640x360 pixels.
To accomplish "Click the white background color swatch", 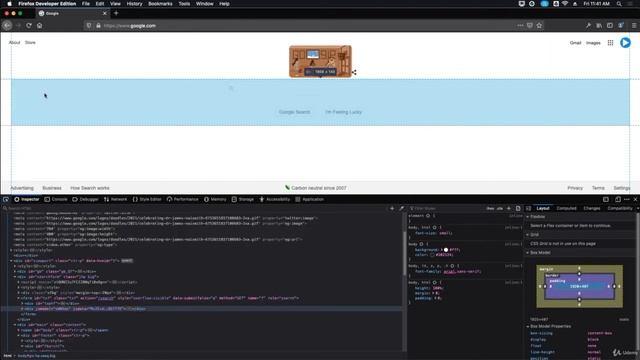I will click(x=446, y=250).
